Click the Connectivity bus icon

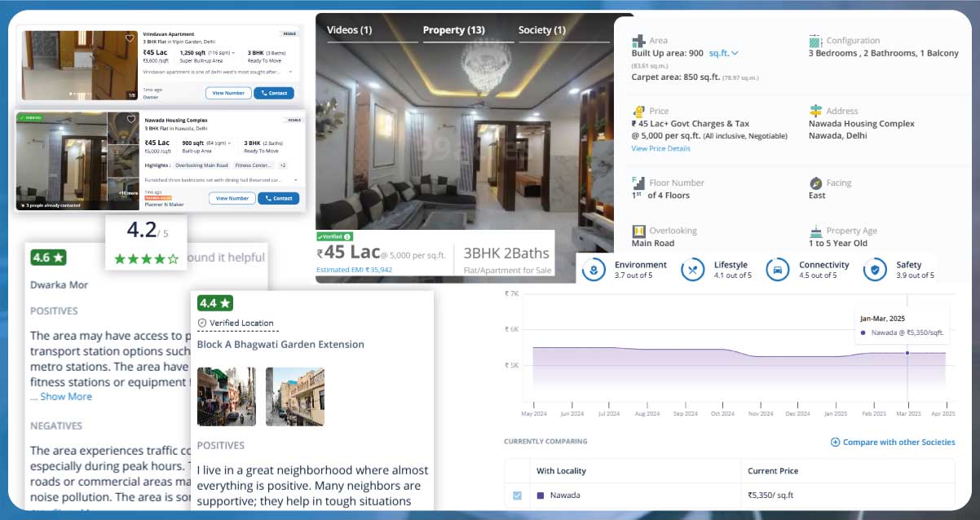(776, 269)
